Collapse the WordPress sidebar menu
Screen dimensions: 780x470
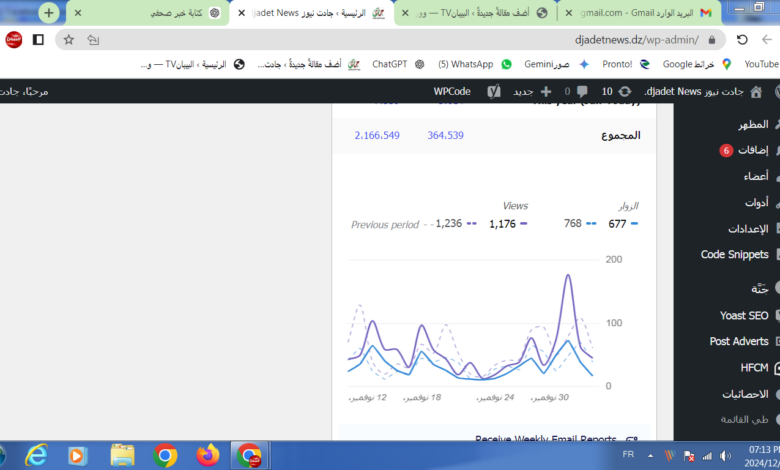point(740,421)
